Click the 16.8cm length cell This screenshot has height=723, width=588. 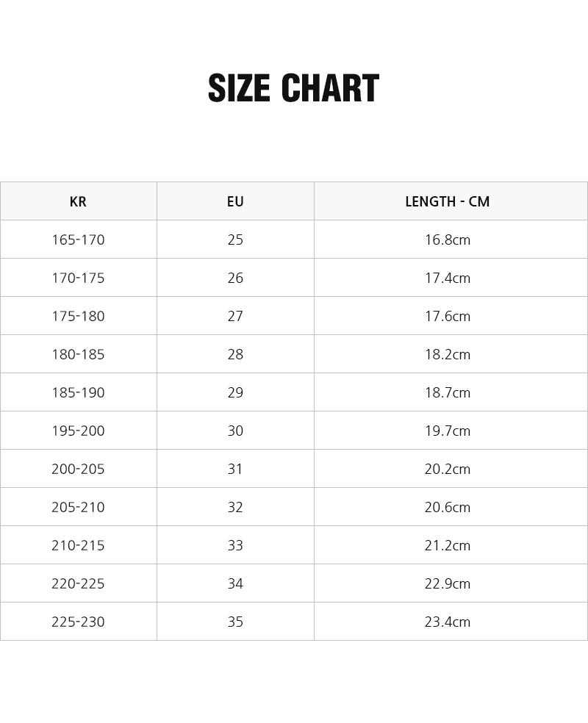pyautogui.click(x=447, y=240)
